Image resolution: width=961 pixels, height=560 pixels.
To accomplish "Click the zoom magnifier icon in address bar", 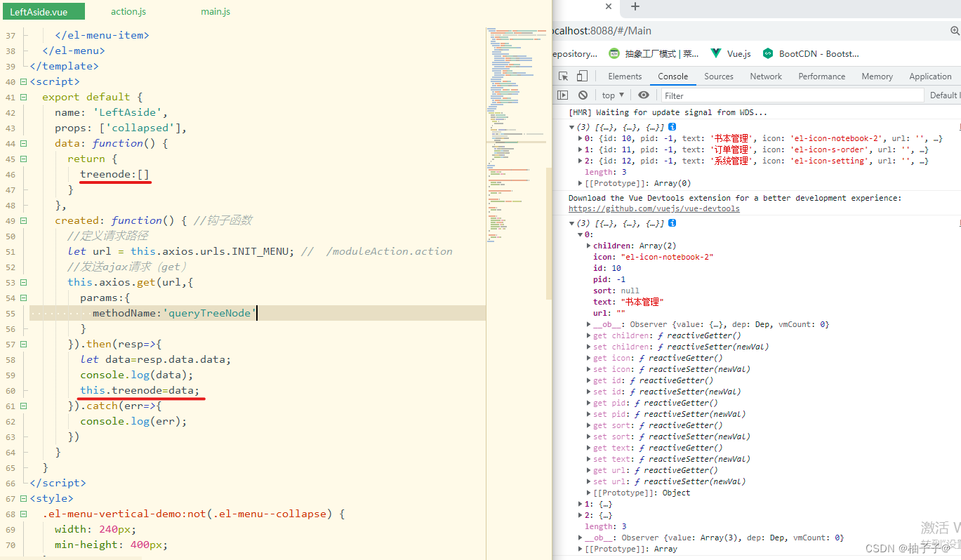I will (955, 31).
